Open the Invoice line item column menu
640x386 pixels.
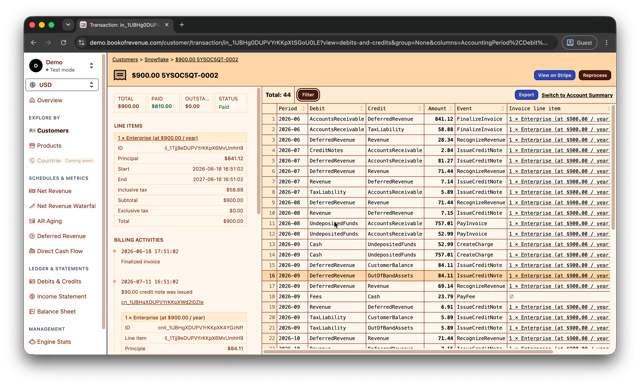pos(608,109)
